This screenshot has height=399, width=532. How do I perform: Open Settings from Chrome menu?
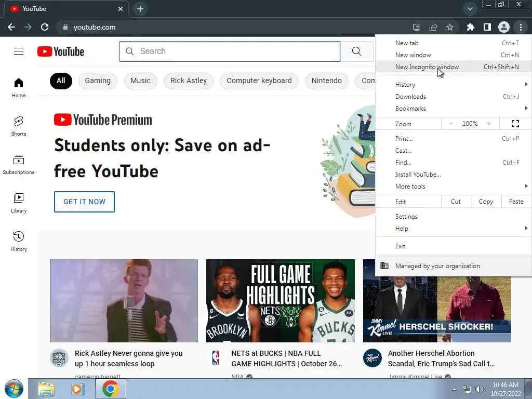coord(453,217)
